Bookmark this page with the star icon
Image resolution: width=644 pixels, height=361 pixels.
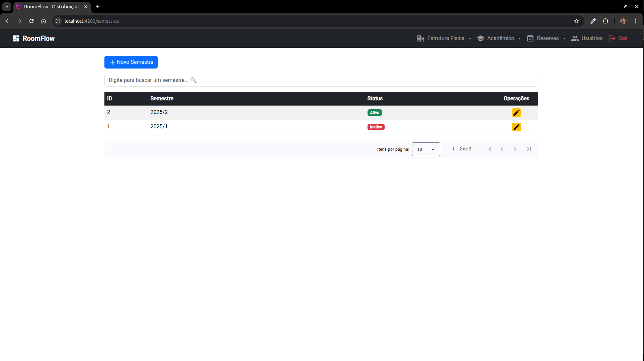pyautogui.click(x=576, y=21)
